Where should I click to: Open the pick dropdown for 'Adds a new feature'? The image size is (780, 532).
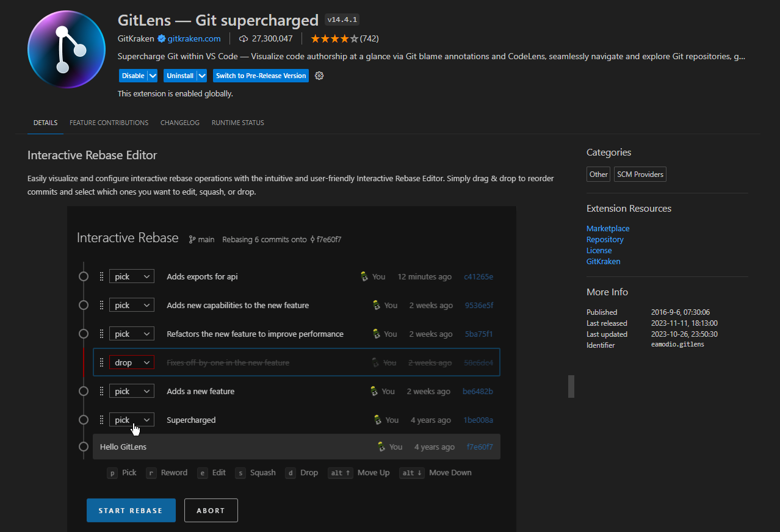click(x=132, y=391)
